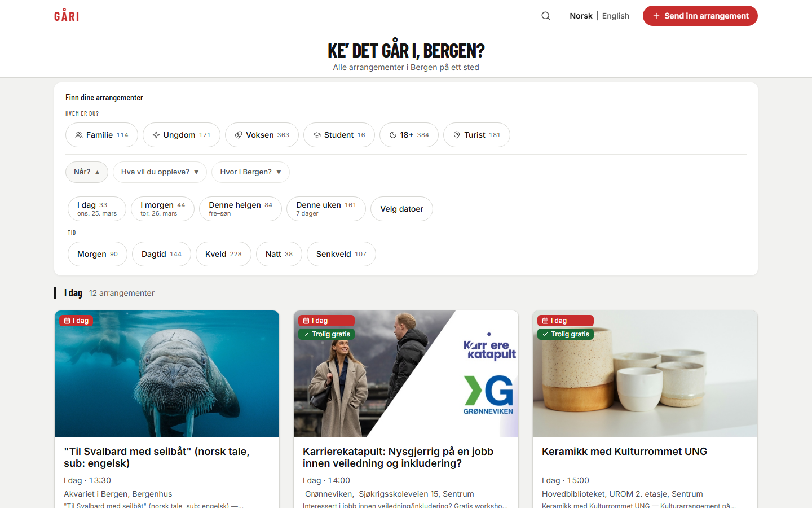Select the Turist filter with pin icon
The height and width of the screenshot is (508, 812).
pyautogui.click(x=476, y=135)
